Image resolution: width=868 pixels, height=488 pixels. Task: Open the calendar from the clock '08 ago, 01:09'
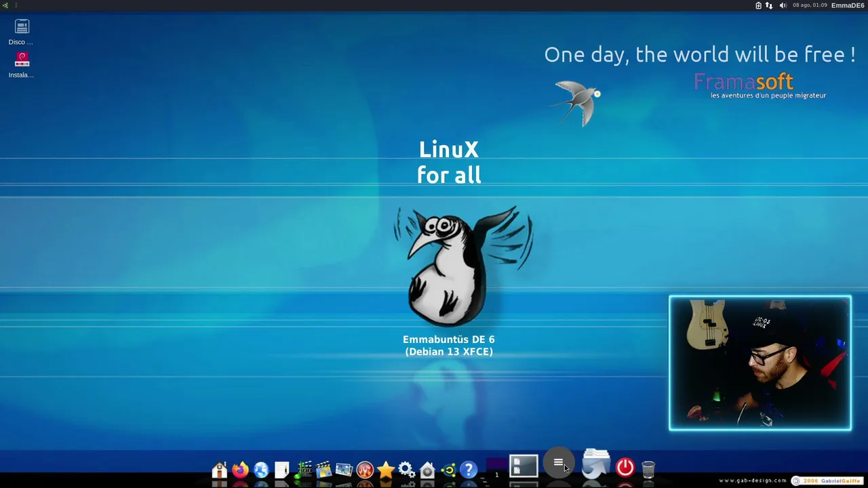(810, 5)
